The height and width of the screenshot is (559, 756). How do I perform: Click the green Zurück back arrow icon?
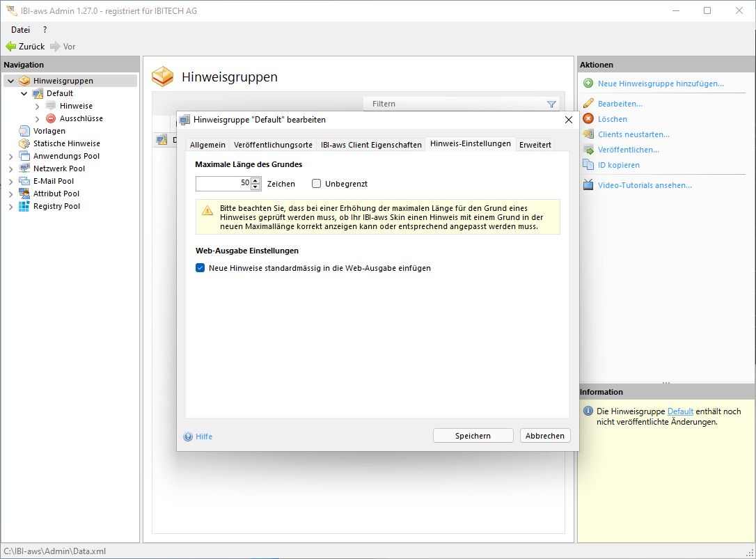tap(10, 47)
